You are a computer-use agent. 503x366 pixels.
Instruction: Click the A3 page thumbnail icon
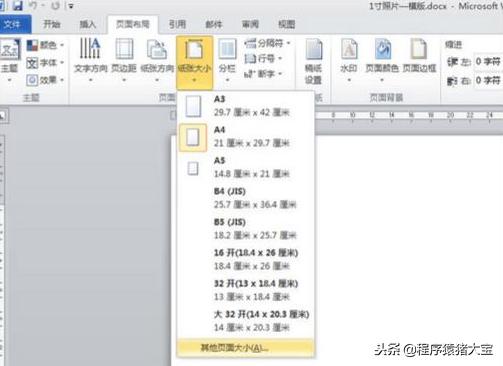[x=193, y=106]
